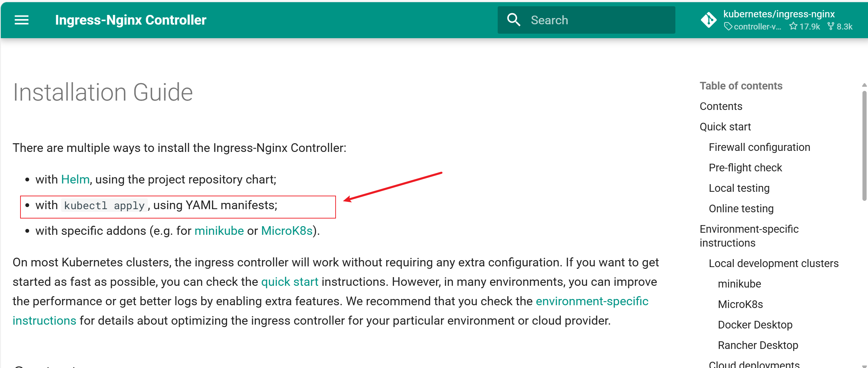Click the git repository logo icon
Viewport: 868px width, 368px height.
(x=709, y=20)
